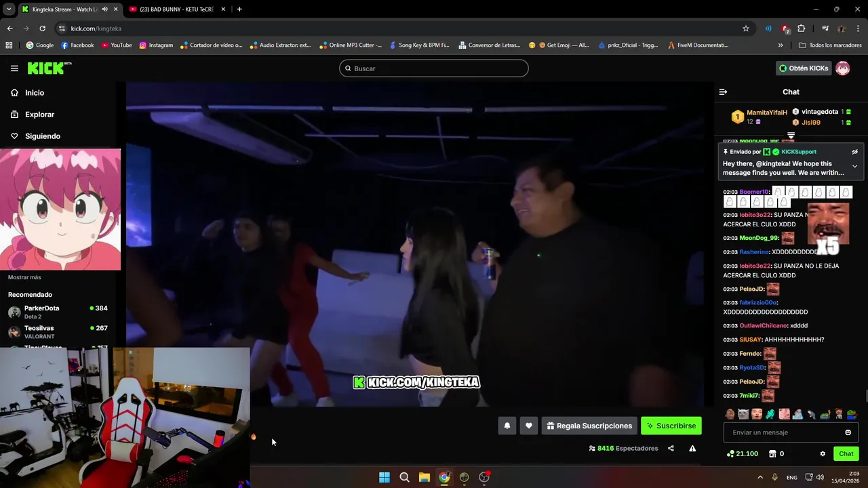Open the user avatar menu on Kick

coord(842,68)
